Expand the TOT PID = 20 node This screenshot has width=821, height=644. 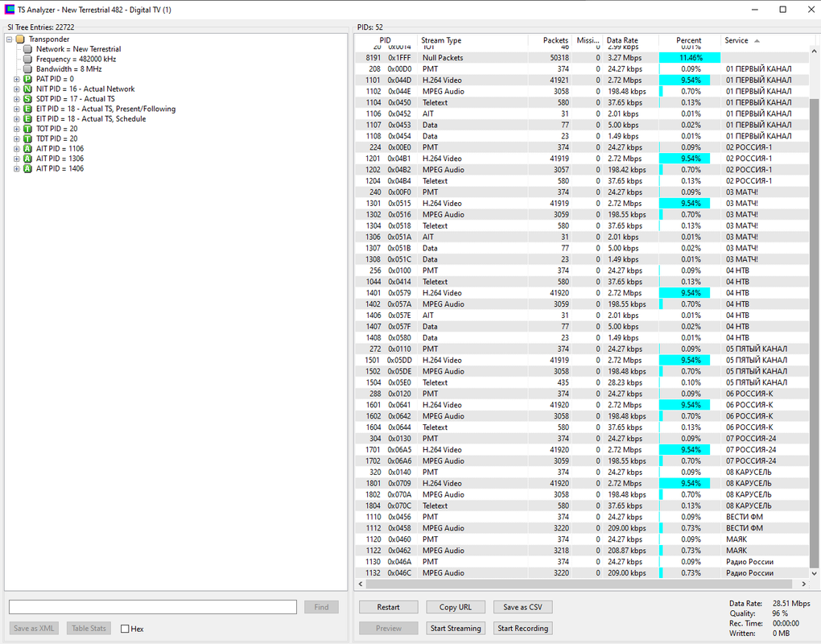pyautogui.click(x=16, y=129)
